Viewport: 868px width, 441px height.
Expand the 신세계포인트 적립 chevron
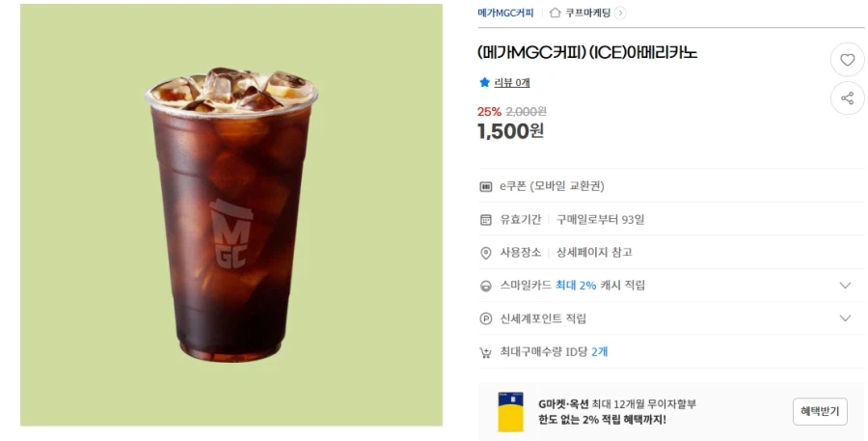845,318
